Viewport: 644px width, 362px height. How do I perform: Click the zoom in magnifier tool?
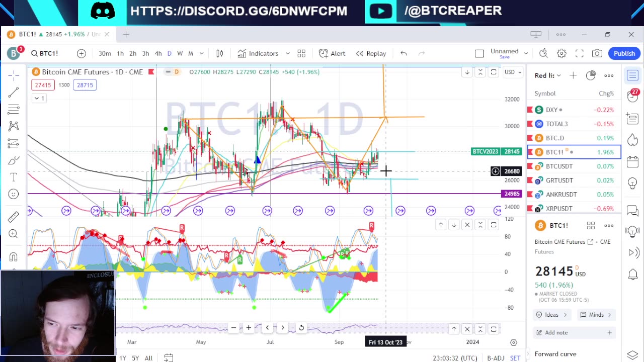tap(14, 234)
